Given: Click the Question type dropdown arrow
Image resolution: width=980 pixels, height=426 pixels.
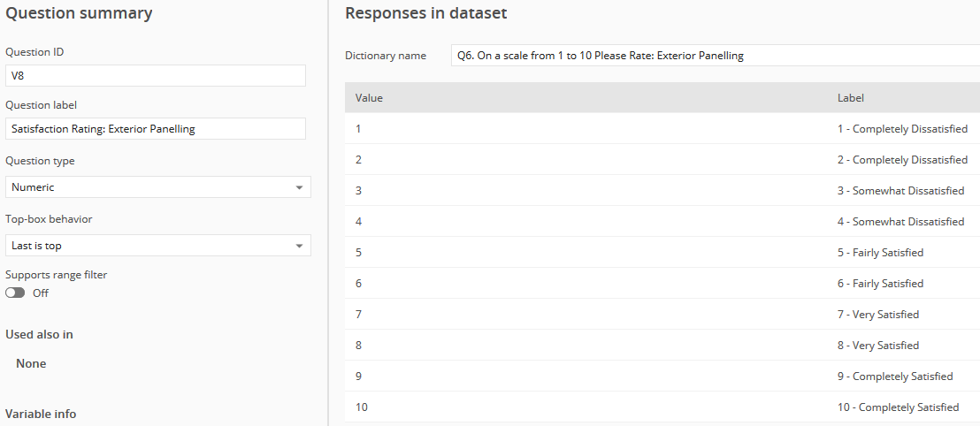Looking at the screenshot, I should 299,187.
